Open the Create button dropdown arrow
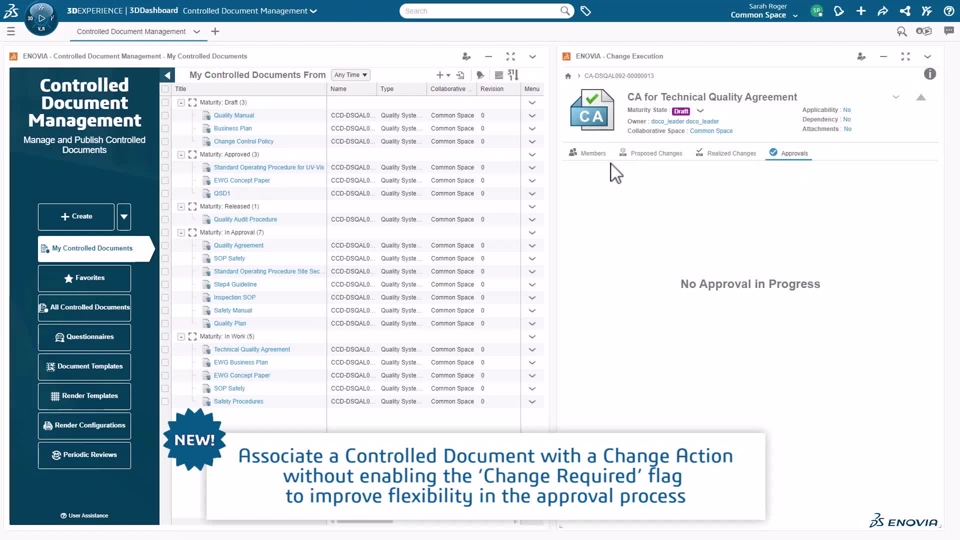 click(124, 217)
